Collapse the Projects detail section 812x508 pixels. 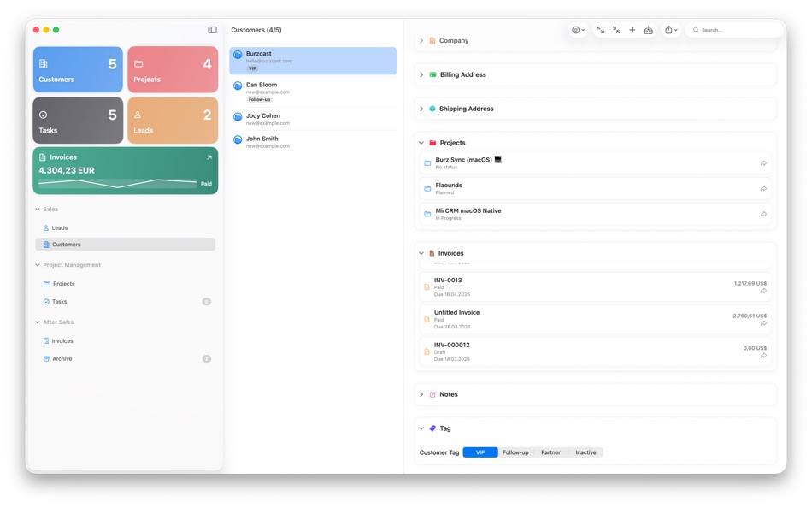[421, 143]
